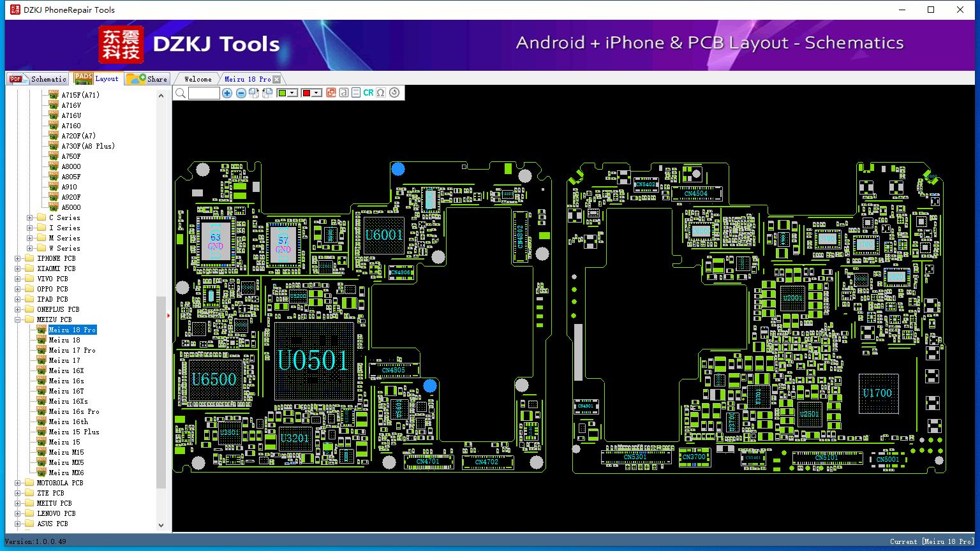The height and width of the screenshot is (551, 980).
Task: Switch to the Welcome document tab
Action: click(198, 79)
